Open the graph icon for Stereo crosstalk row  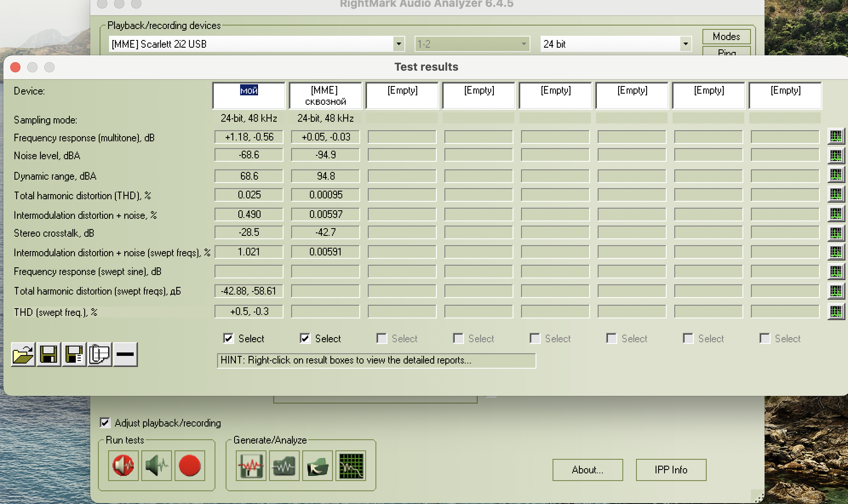point(836,233)
